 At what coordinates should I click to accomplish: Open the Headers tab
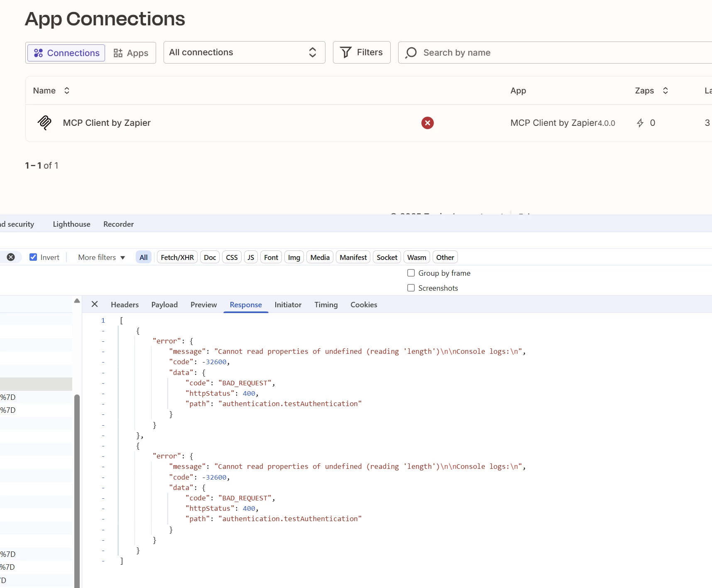pos(125,305)
